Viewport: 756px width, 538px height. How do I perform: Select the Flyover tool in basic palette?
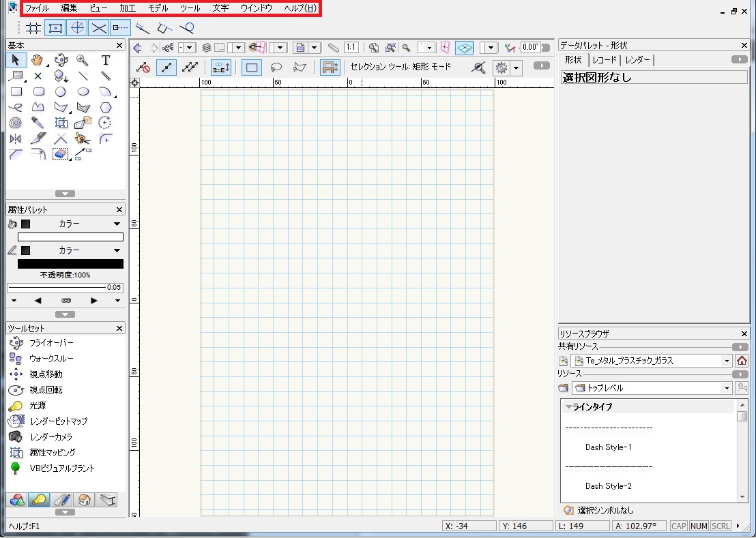point(61,60)
